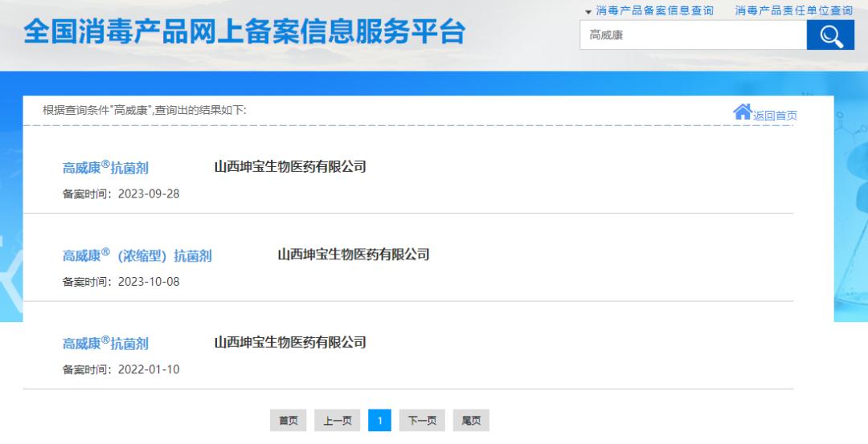This screenshot has width=868, height=444.
Task: Click the 全国消毒产品网上备案信息服务平台 title
Action: pos(244,31)
